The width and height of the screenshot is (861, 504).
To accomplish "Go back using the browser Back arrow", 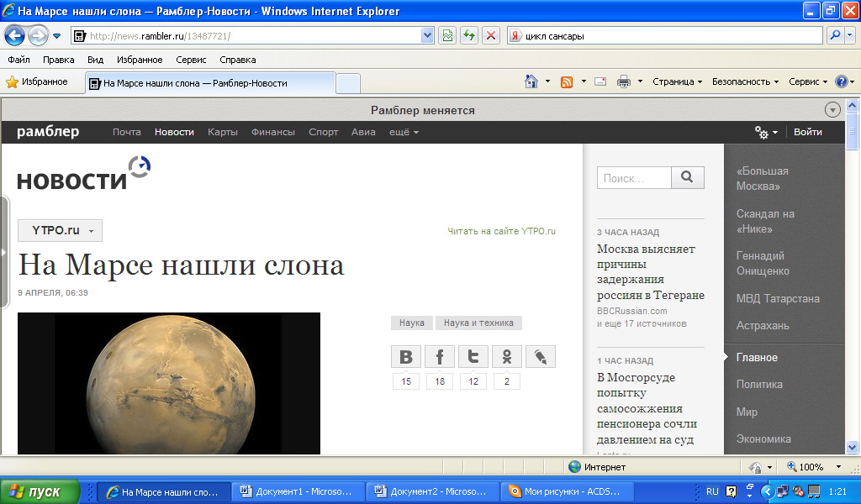I will [x=14, y=36].
